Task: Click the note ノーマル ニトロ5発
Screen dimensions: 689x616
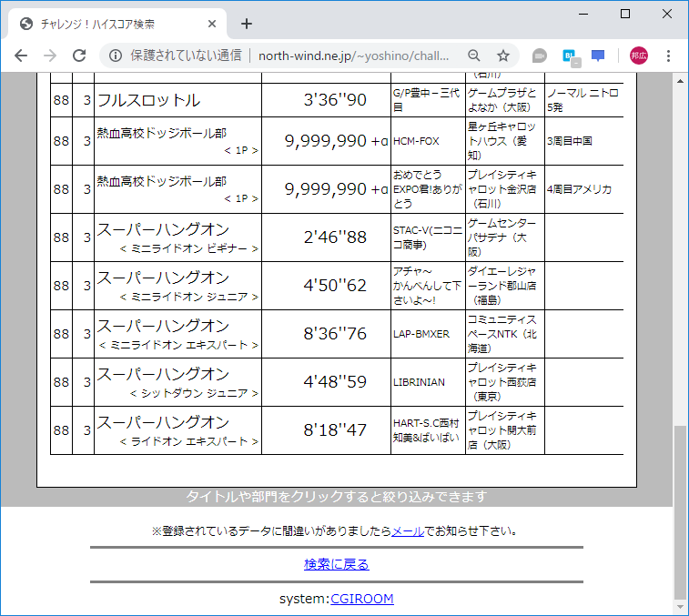Action: [x=583, y=100]
